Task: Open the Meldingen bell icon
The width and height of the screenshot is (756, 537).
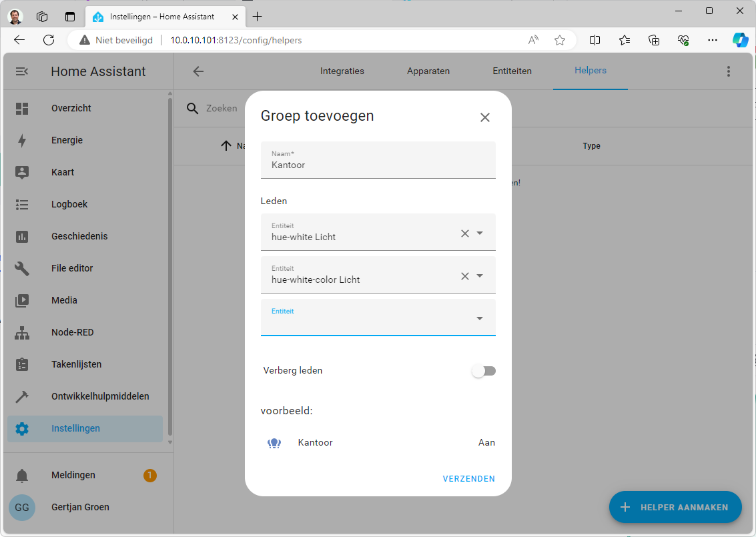Action: pyautogui.click(x=22, y=475)
